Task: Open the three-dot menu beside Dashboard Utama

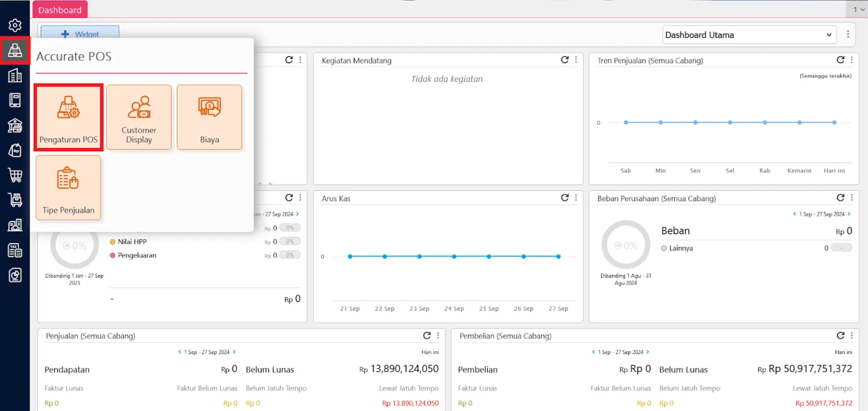Action: (x=848, y=35)
